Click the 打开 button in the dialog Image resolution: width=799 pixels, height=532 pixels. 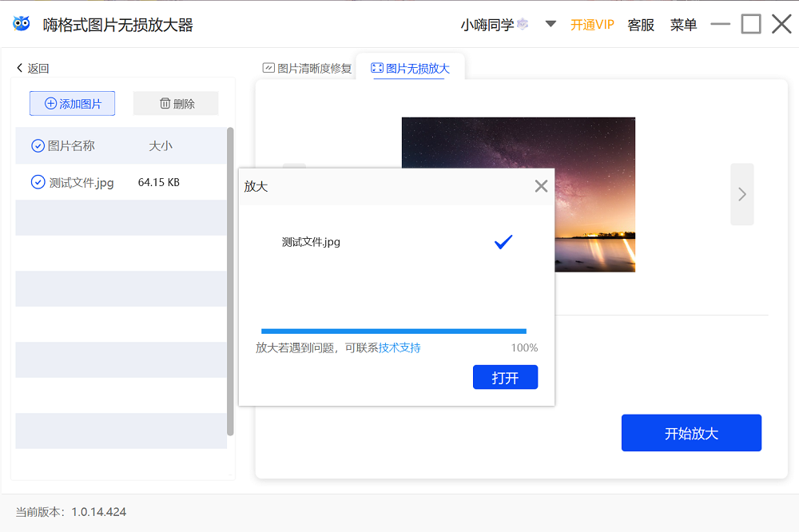(505, 376)
